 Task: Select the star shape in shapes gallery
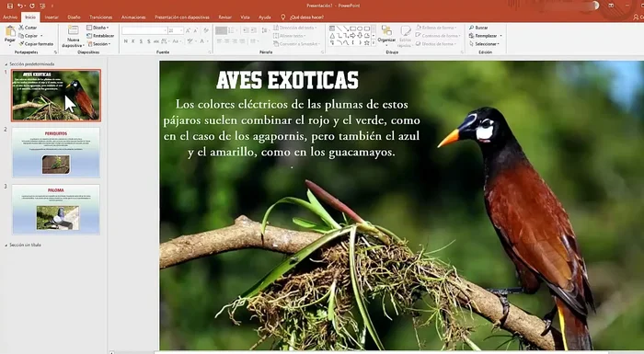(366, 42)
